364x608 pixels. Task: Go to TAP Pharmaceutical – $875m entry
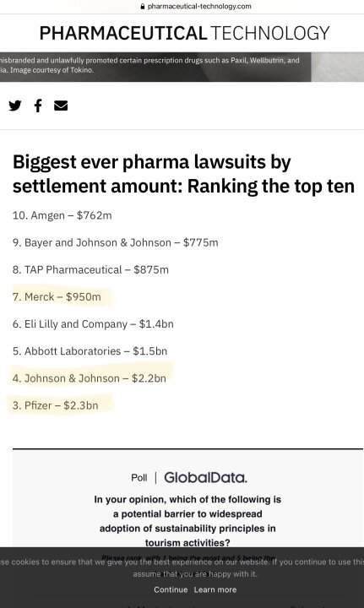pyautogui.click(x=90, y=269)
